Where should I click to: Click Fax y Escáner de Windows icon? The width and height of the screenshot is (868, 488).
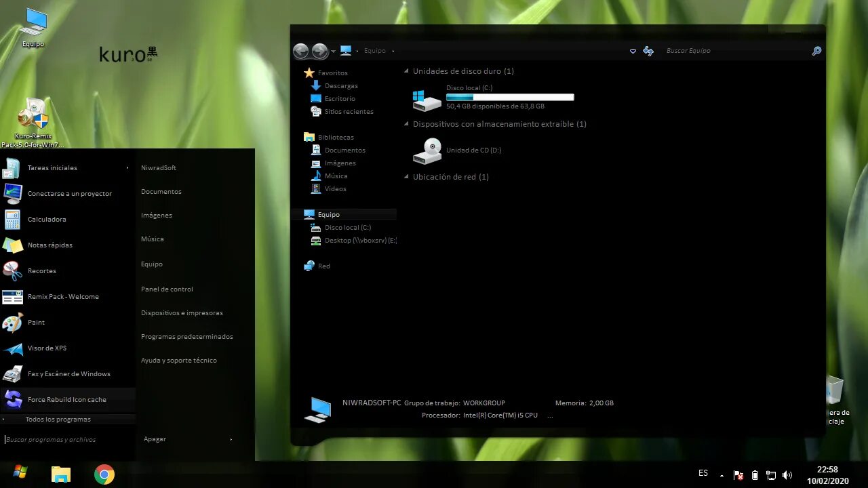click(12, 374)
